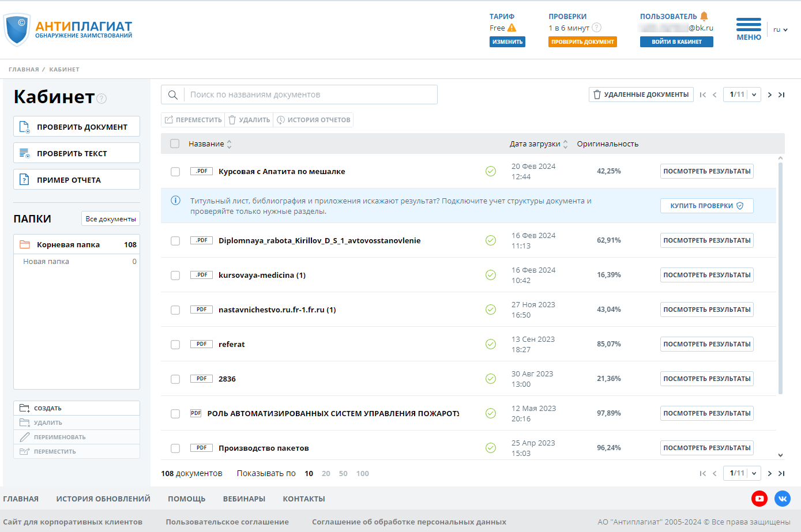Toggle the select-all documents checkbox
801x532 pixels.
175,144
